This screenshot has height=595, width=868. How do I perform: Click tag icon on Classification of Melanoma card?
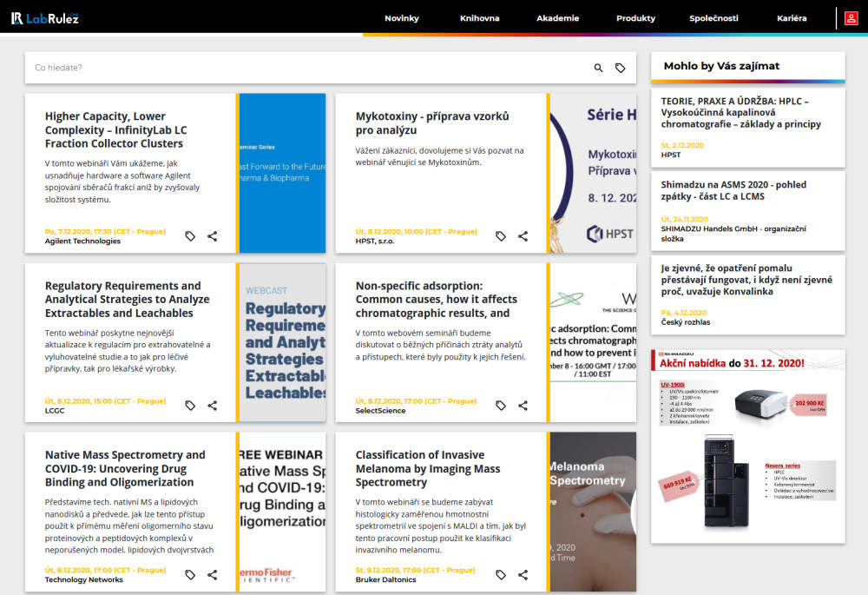point(501,574)
